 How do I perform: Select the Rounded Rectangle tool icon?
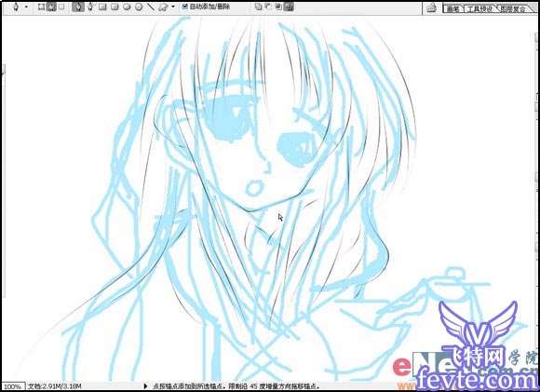115,7
